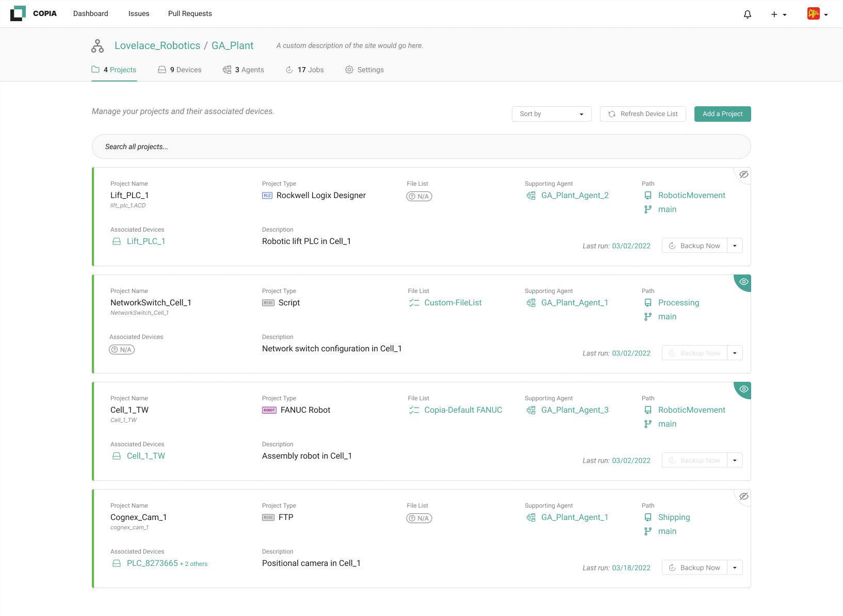Click the repository icon beside Shipping path

click(x=648, y=517)
